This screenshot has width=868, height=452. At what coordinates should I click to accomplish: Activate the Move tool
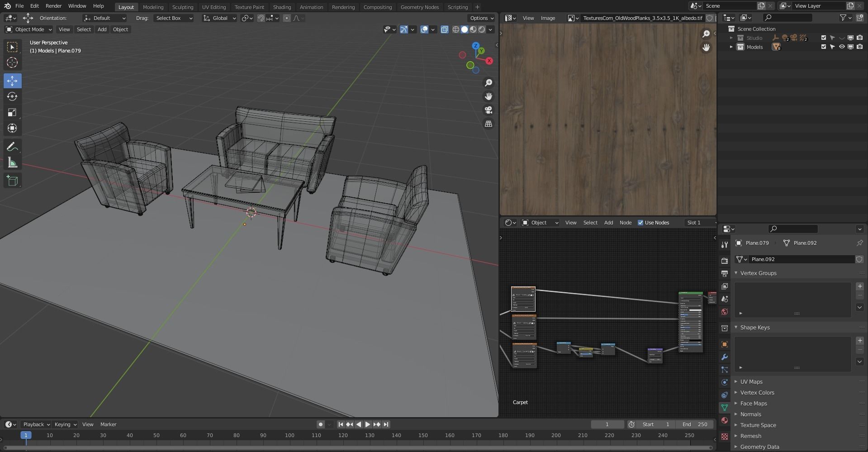tap(12, 81)
